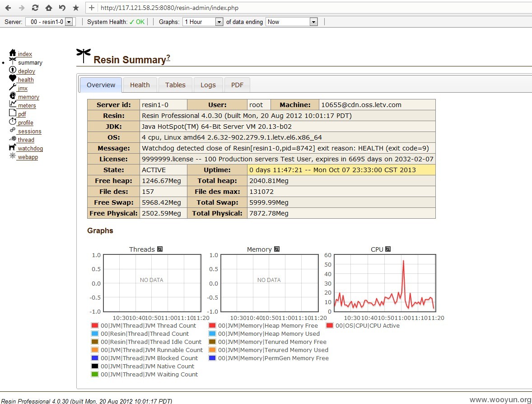This screenshot has width=532, height=404.
Task: Open the memory link in the sidebar
Action: [x=28, y=97]
